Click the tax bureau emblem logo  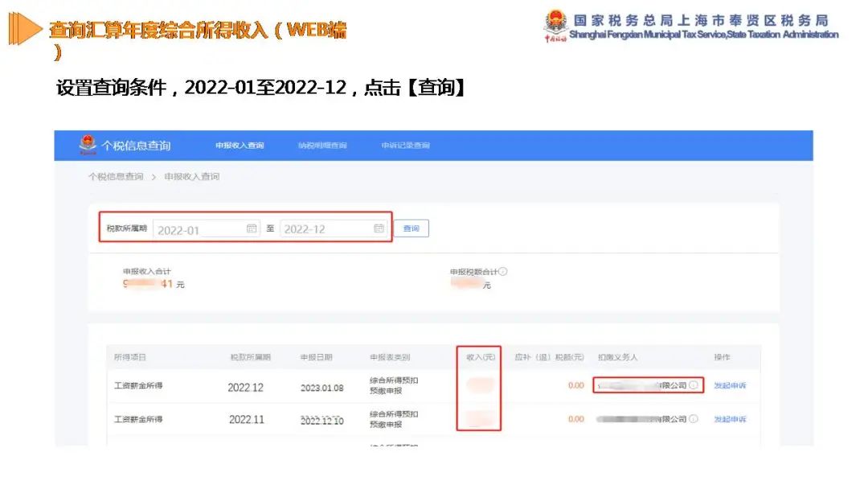(x=555, y=26)
